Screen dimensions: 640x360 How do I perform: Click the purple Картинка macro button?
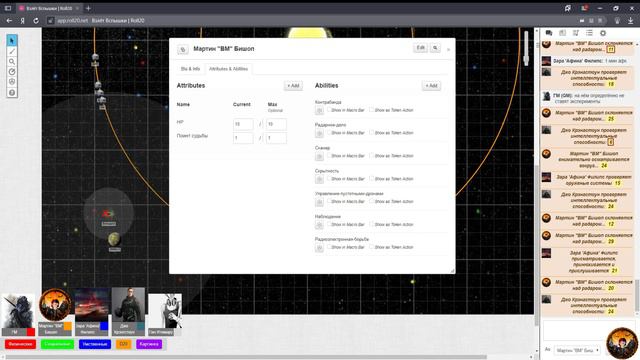pyautogui.click(x=149, y=344)
